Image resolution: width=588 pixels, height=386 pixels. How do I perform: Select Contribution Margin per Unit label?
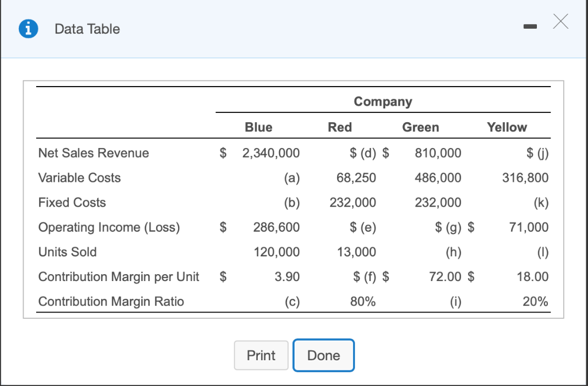click(118, 276)
